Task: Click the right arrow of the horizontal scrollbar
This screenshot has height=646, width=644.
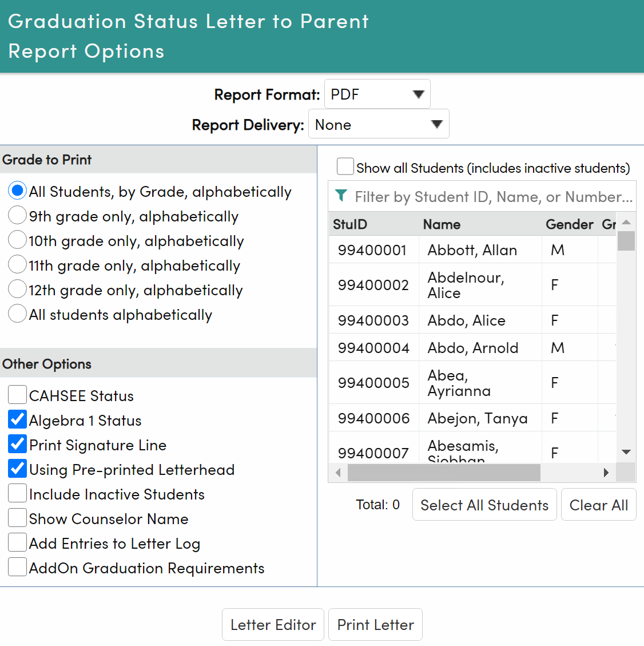Action: pyautogui.click(x=607, y=473)
